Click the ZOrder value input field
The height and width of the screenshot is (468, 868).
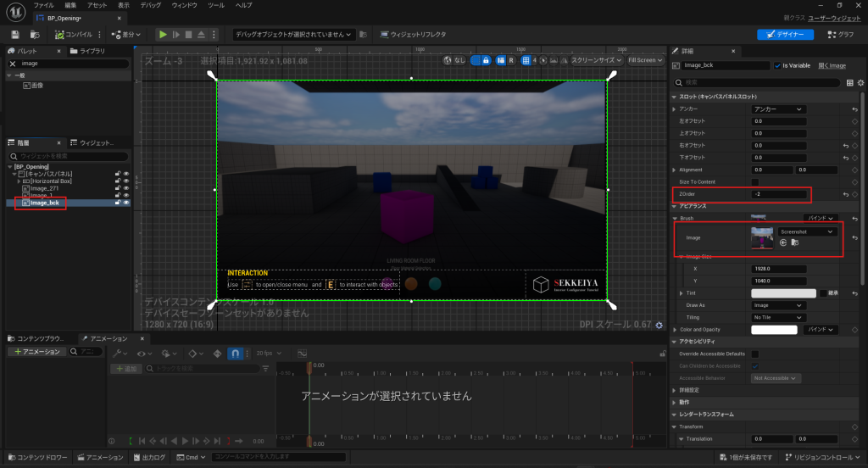click(779, 195)
